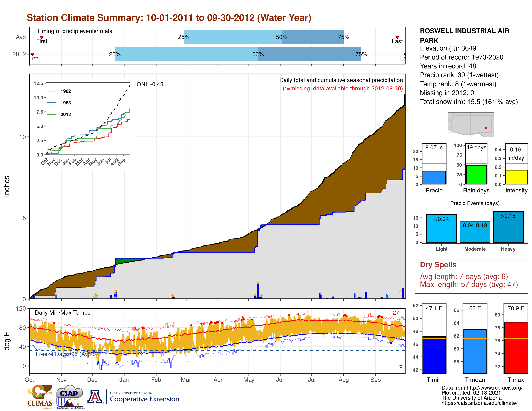Viewport: 532px width, 411px height.
Task: Click the Moderate 0.04-0.18 events bar
Action: click(475, 232)
